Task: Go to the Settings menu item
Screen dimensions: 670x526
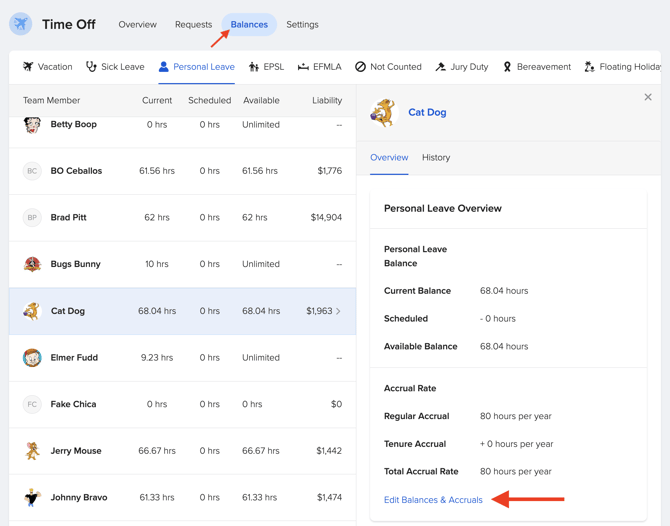Action: (x=302, y=24)
